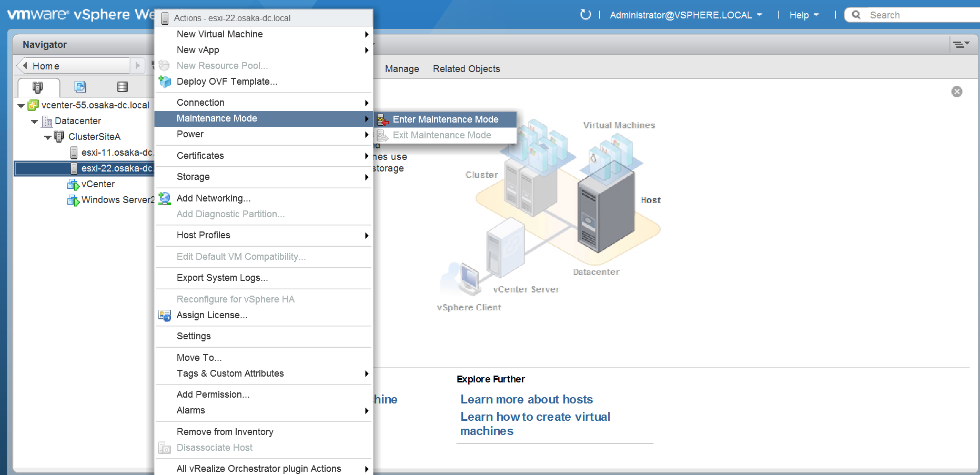
Task: Collapse the Datacenter tree node
Action: coord(35,122)
